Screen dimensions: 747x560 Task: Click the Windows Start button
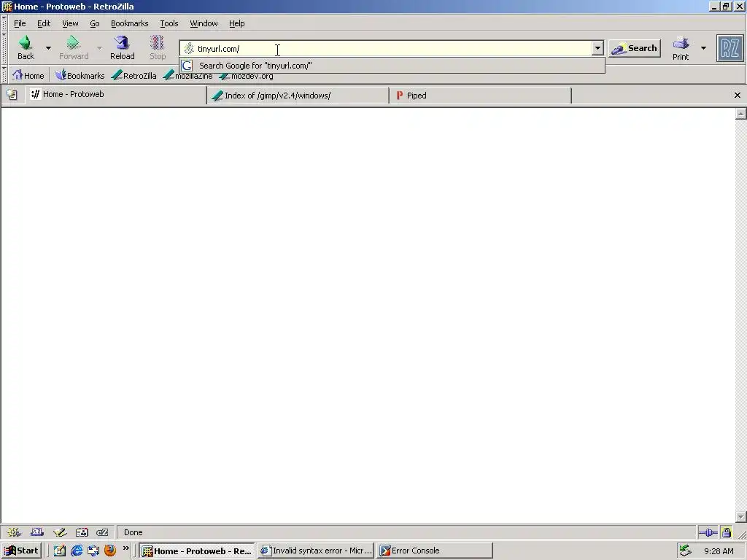21,551
